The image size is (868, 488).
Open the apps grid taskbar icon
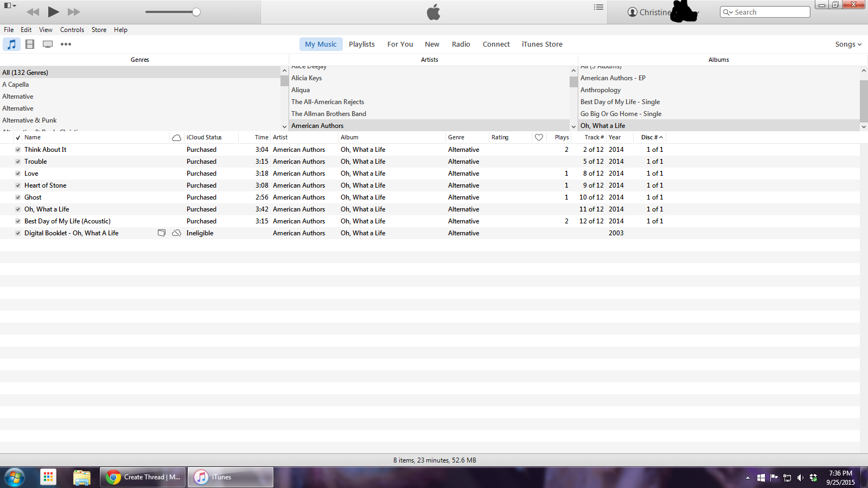pos(48,477)
